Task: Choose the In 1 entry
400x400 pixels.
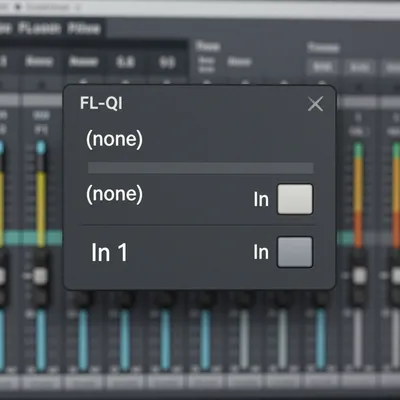Action: (x=109, y=252)
